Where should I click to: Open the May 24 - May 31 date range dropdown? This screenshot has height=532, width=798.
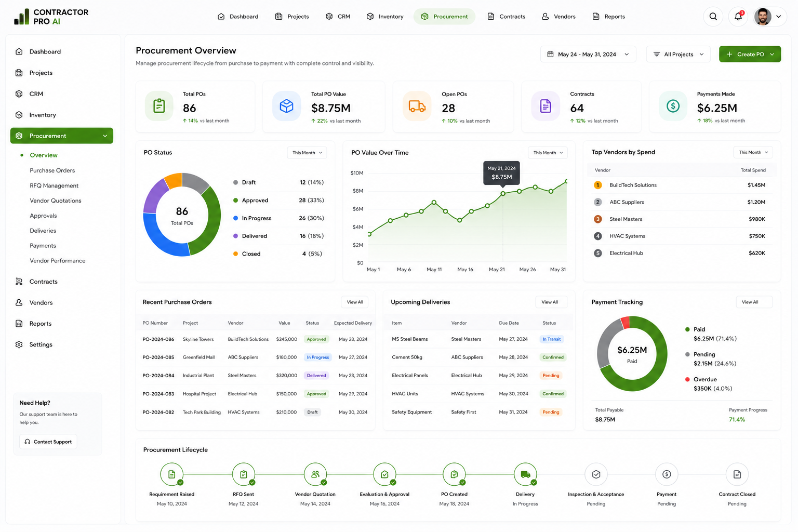(588, 54)
